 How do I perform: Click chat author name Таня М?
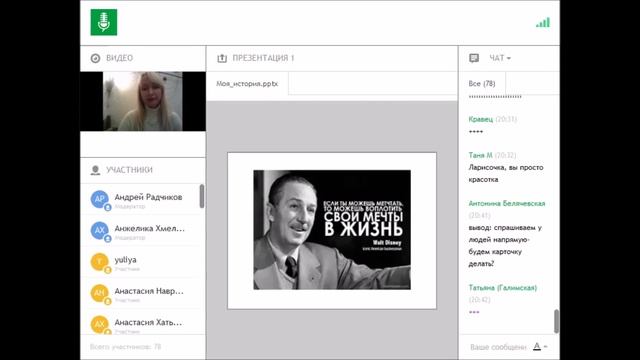pyautogui.click(x=480, y=155)
